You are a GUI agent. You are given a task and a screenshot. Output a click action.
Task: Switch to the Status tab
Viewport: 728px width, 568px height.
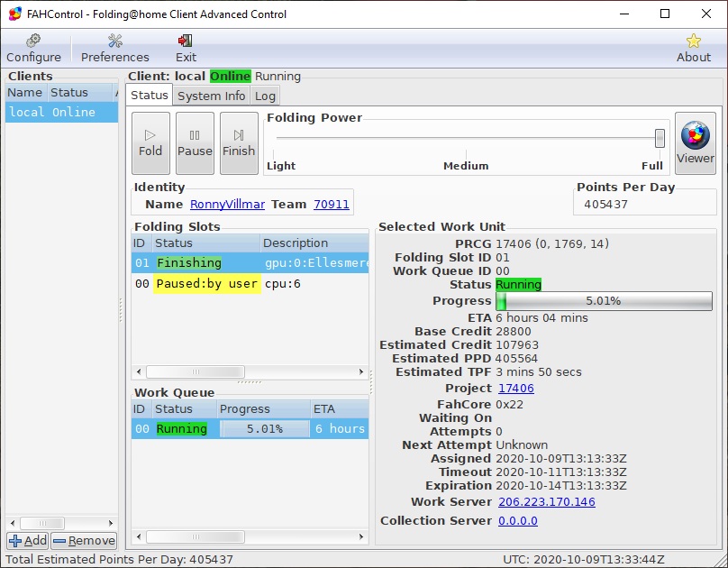pyautogui.click(x=149, y=96)
